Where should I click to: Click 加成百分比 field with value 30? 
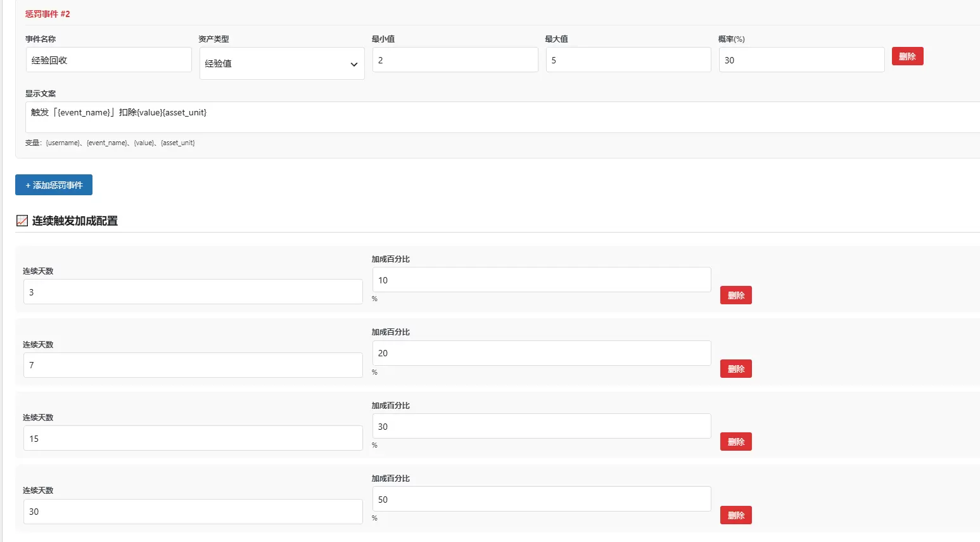point(542,426)
